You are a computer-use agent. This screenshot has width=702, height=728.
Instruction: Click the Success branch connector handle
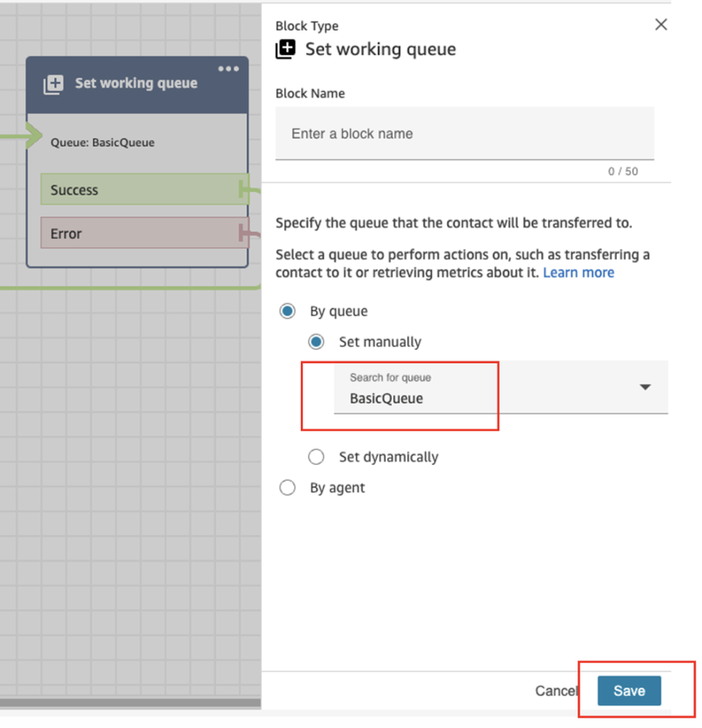point(243,189)
